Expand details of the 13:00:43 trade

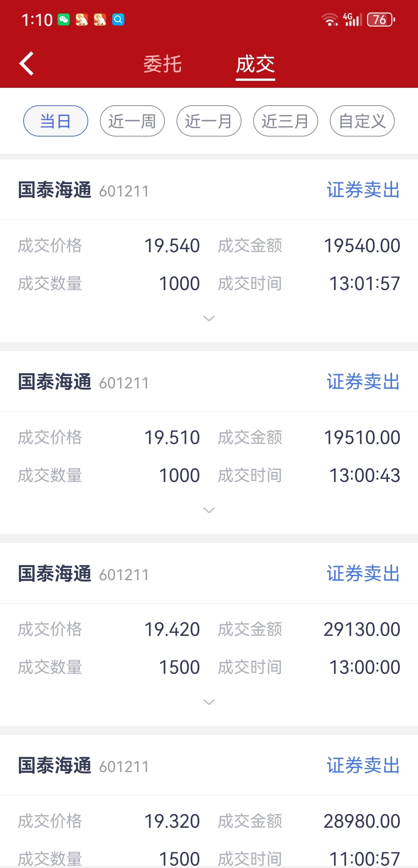point(209,510)
